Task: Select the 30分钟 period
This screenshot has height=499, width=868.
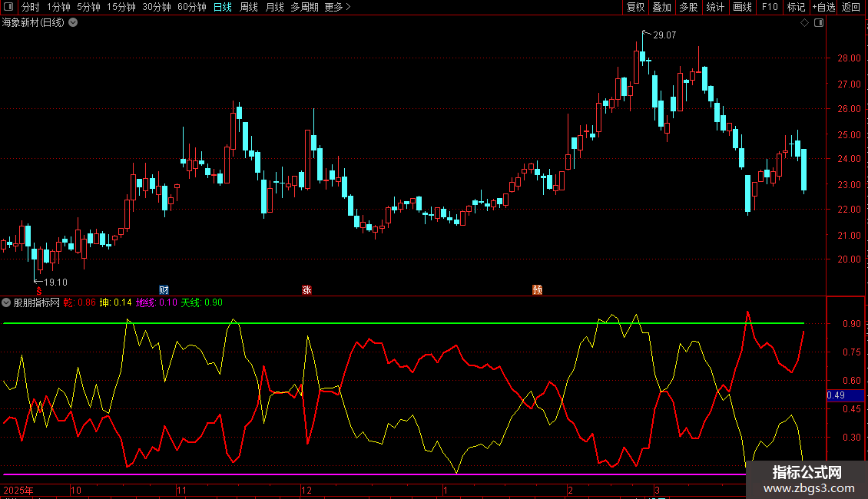Action: point(157,7)
